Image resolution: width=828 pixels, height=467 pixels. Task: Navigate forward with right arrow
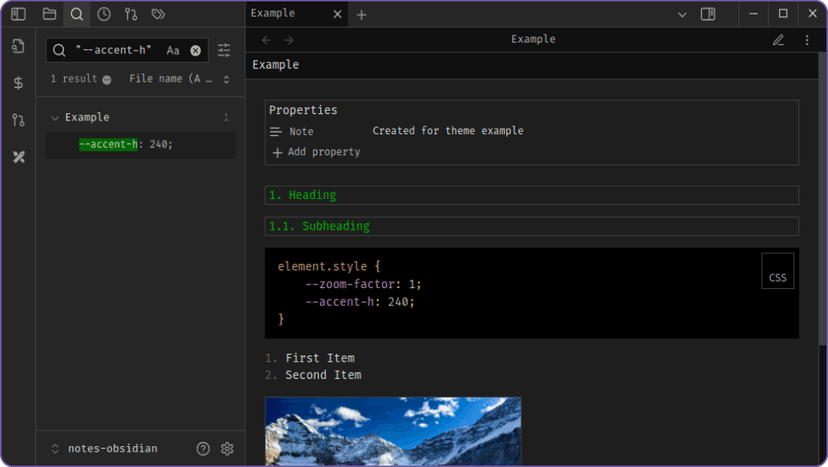pos(289,40)
